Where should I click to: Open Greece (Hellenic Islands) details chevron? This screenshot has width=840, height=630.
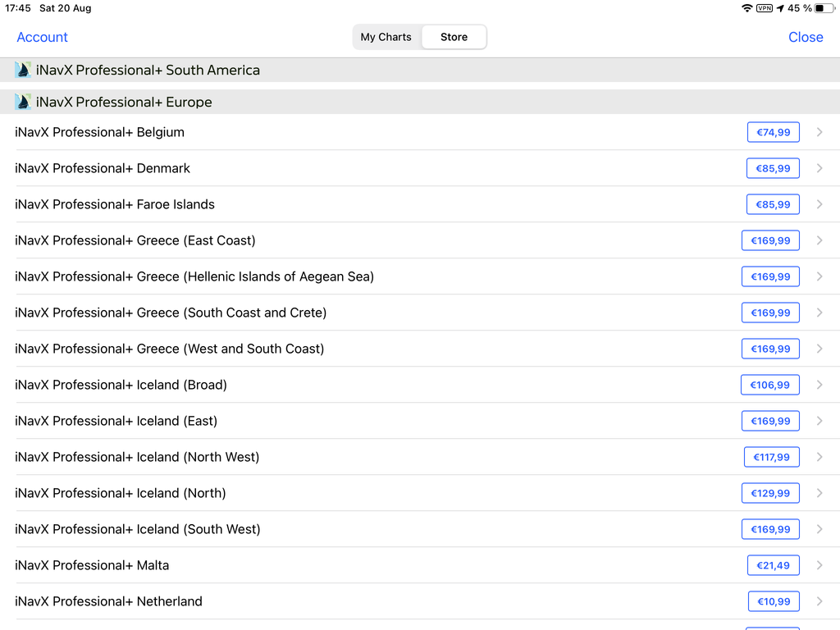click(819, 276)
